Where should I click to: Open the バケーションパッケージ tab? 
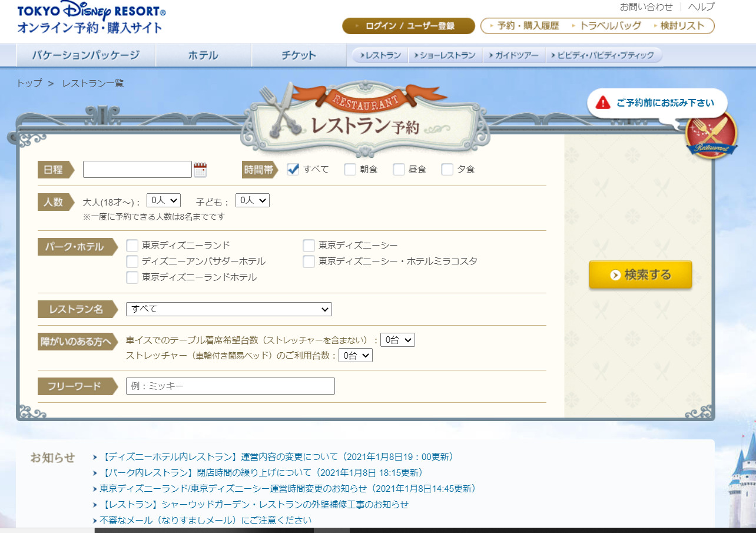coord(86,55)
